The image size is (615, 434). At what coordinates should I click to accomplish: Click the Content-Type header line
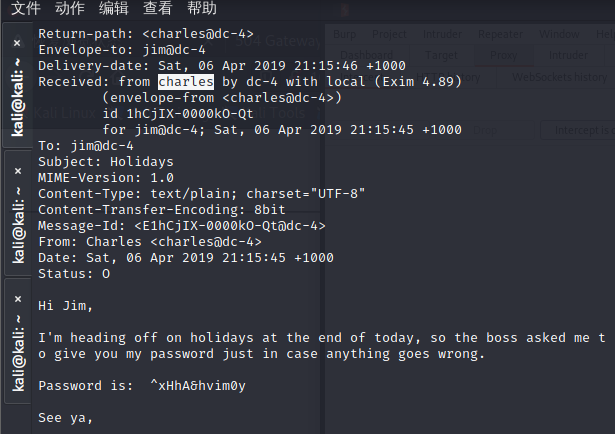(x=202, y=194)
